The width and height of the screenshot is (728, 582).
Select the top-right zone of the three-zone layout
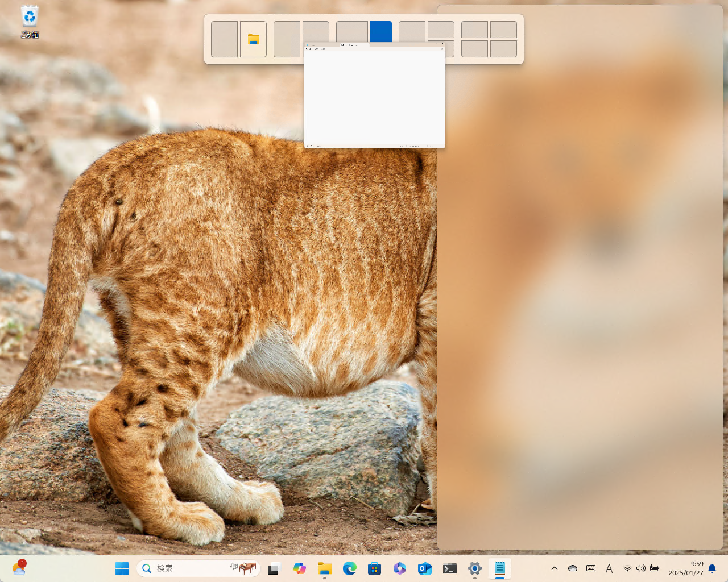pos(441,30)
